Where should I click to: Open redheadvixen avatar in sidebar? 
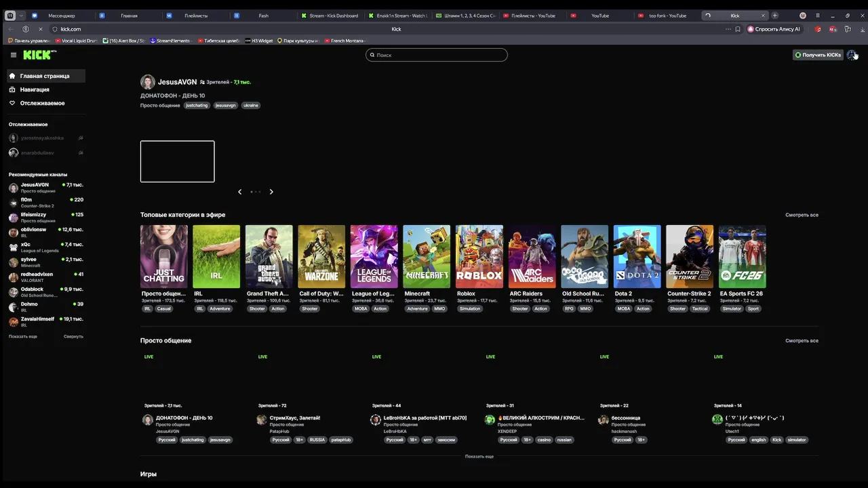click(14, 277)
